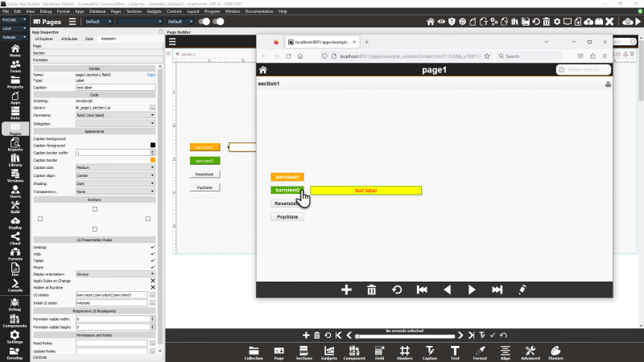Open the Team sidebar icon
The image size is (644, 362).
click(15, 67)
